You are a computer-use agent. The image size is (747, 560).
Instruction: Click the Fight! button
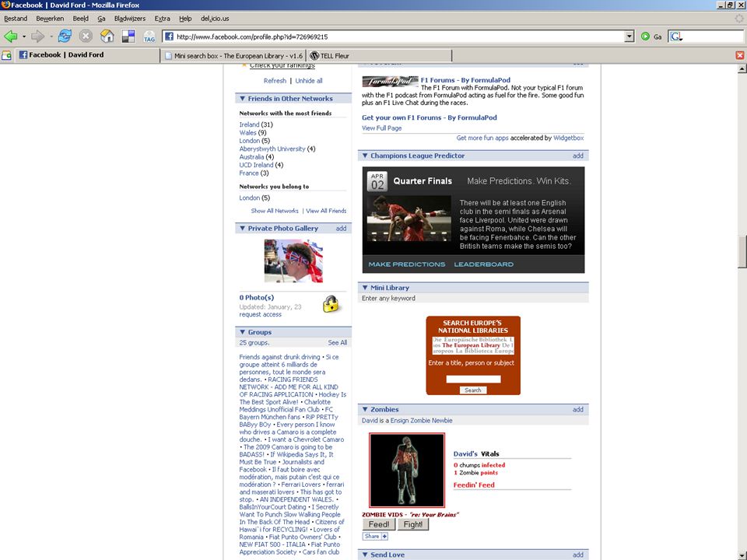[412, 524]
